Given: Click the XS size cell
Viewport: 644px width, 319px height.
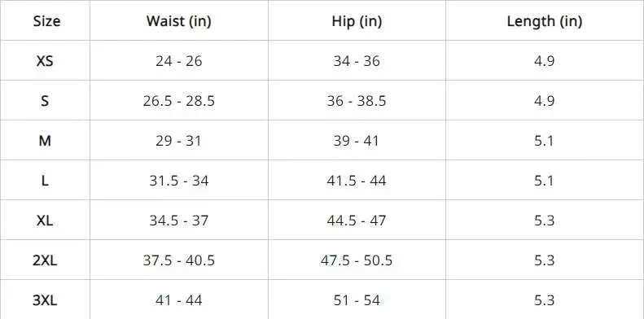Looking at the screenshot, I should click(x=45, y=61).
